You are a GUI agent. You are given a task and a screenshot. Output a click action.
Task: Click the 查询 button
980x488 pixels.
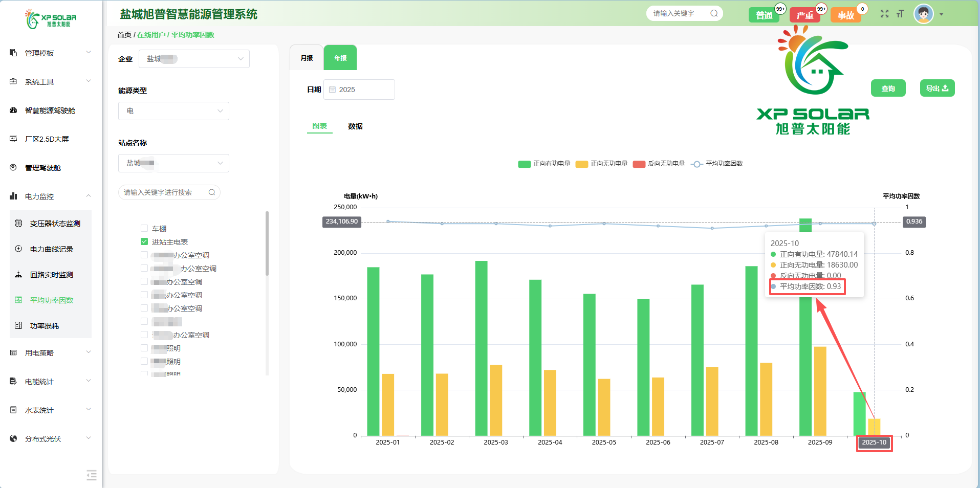pyautogui.click(x=888, y=88)
